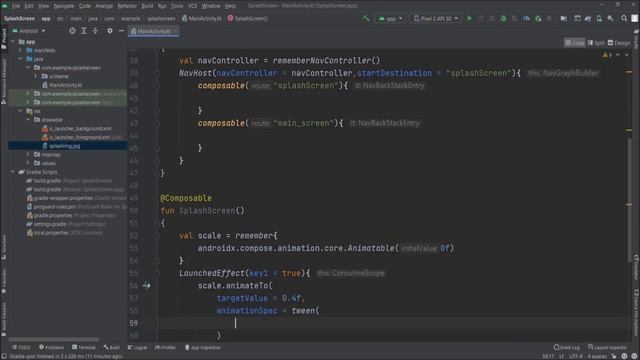Open the Project tool window side tab
Screen dimensions: 640x360
[x=4, y=39]
